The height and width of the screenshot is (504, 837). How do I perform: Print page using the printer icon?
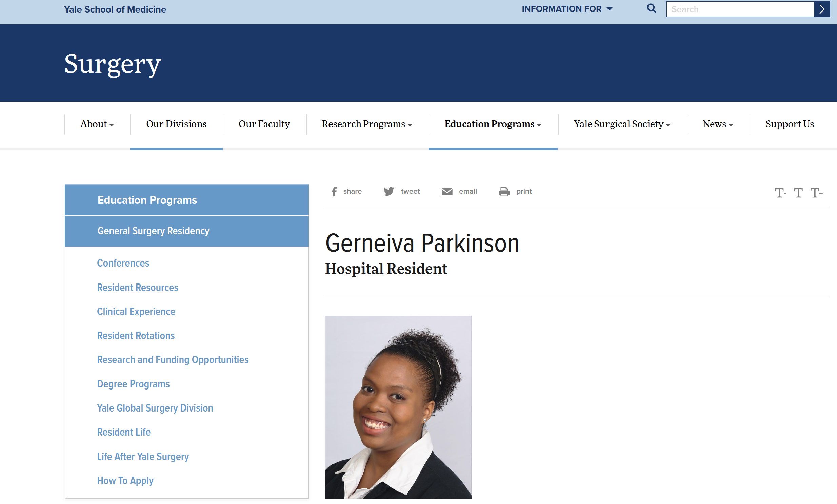click(x=504, y=192)
